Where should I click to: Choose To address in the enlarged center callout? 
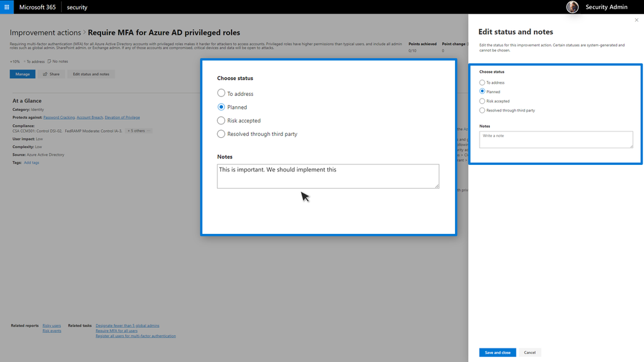point(221,93)
